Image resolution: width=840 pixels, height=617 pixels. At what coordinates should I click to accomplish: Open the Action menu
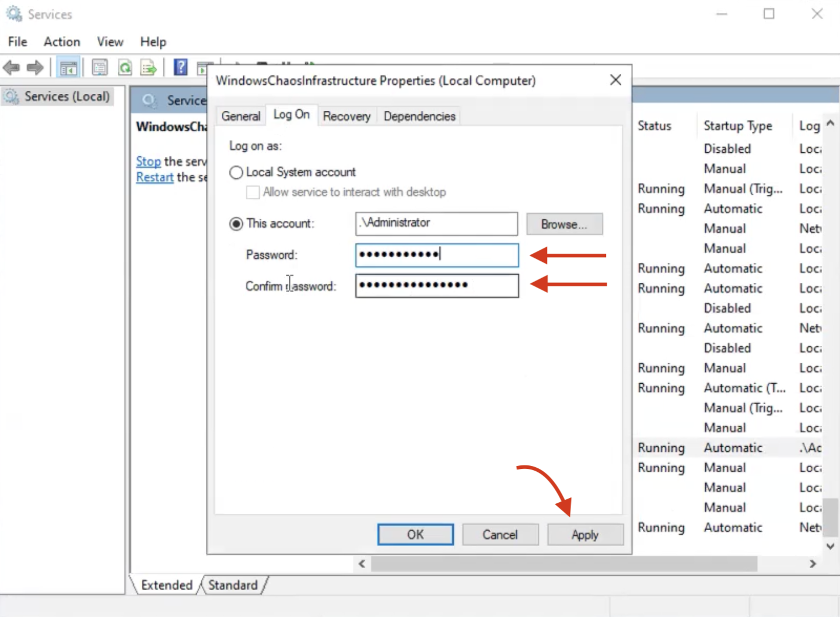click(62, 42)
